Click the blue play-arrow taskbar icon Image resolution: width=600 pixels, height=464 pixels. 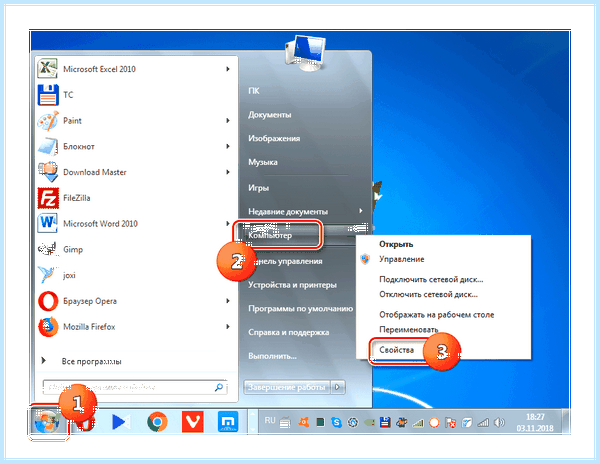[121, 422]
